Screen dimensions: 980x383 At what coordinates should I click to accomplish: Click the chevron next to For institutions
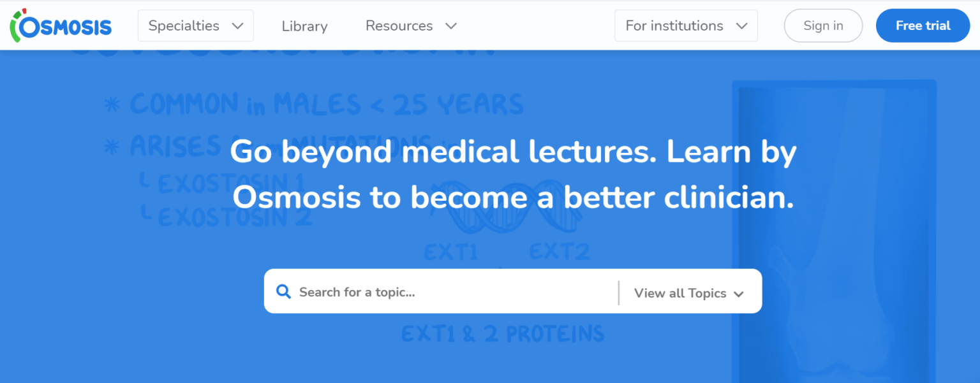741,26
